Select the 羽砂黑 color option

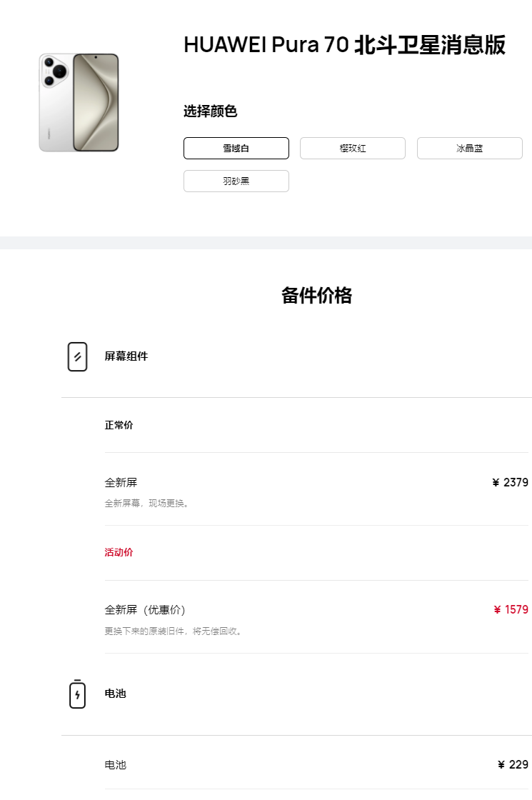point(236,181)
